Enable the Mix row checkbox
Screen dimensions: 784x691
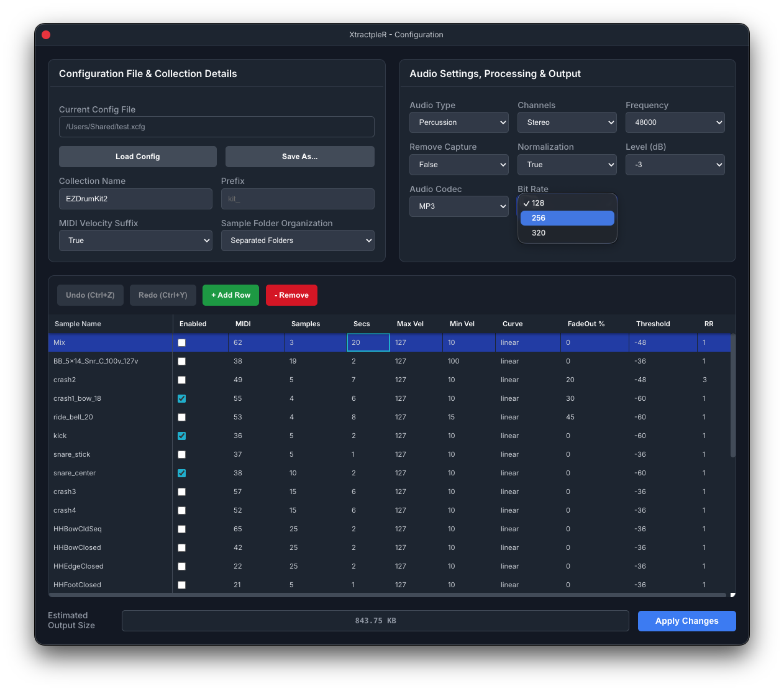[x=181, y=342]
